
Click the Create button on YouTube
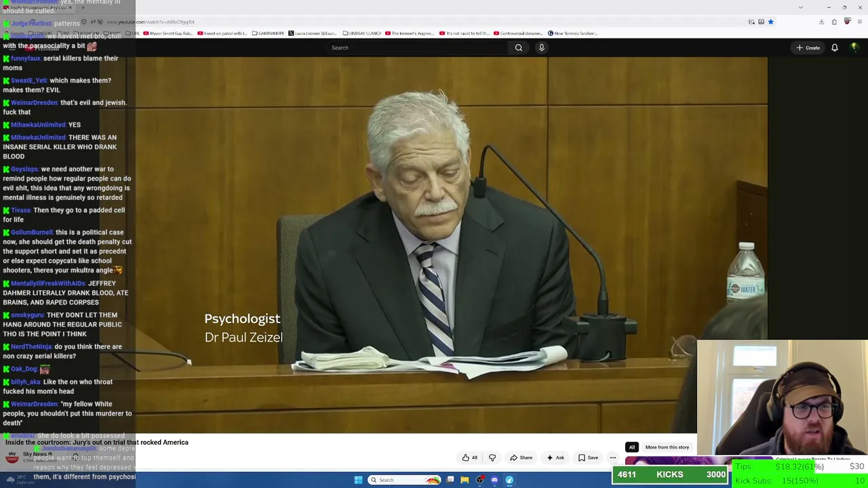808,47
